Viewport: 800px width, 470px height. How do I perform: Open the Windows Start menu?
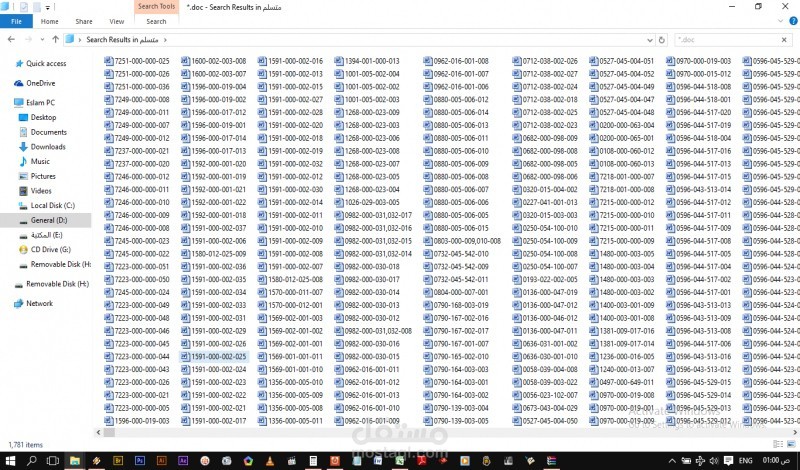pos(9,461)
